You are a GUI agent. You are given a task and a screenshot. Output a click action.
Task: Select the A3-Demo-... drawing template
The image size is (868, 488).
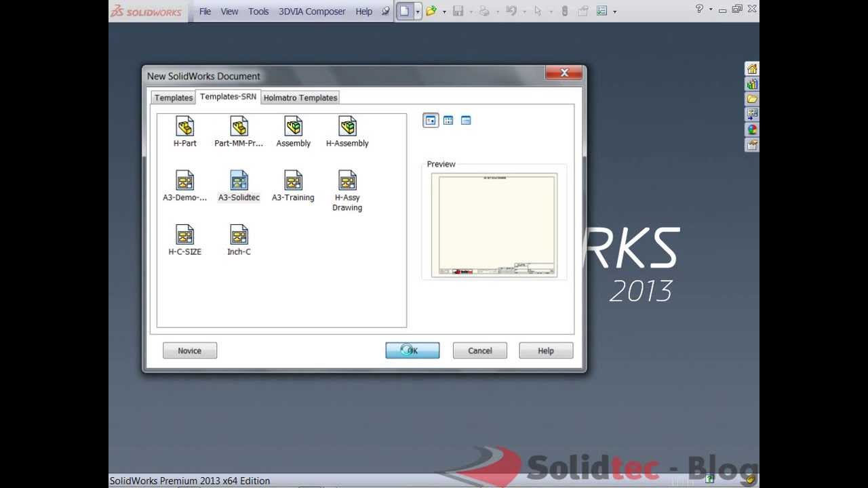[184, 186]
